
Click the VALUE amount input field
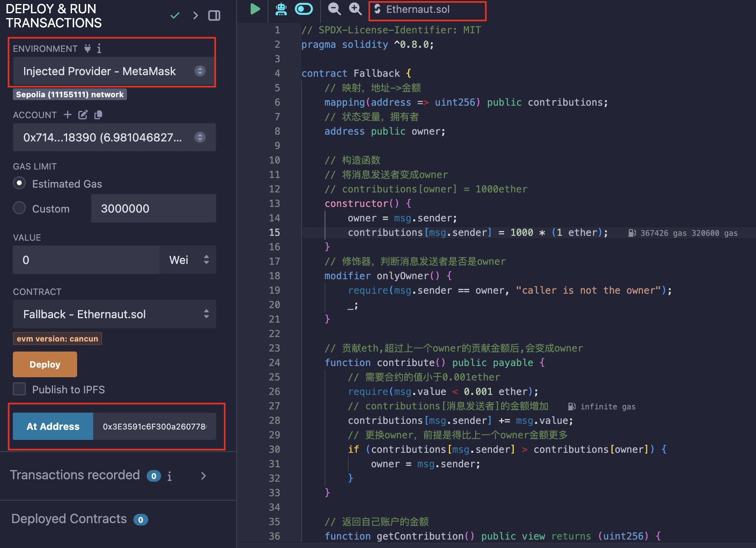coord(86,260)
